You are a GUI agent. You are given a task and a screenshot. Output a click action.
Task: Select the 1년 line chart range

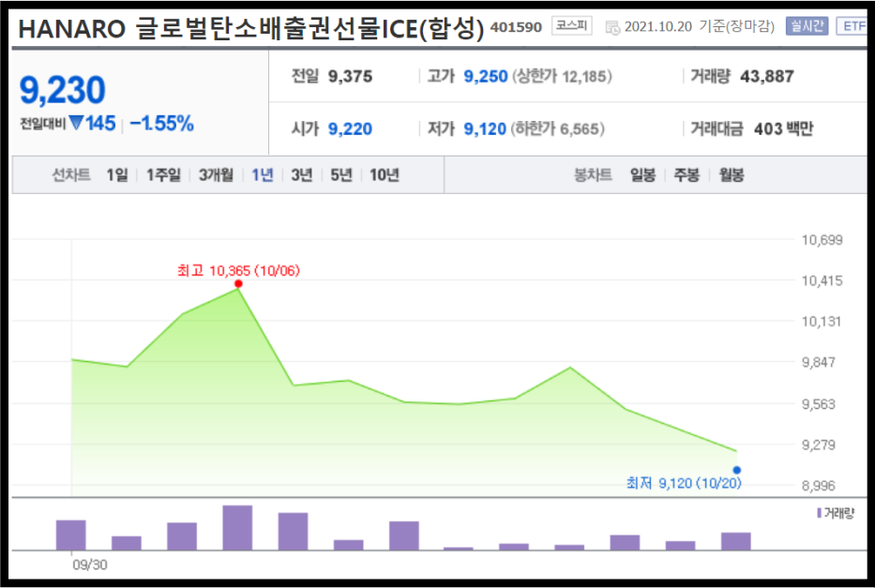[263, 175]
